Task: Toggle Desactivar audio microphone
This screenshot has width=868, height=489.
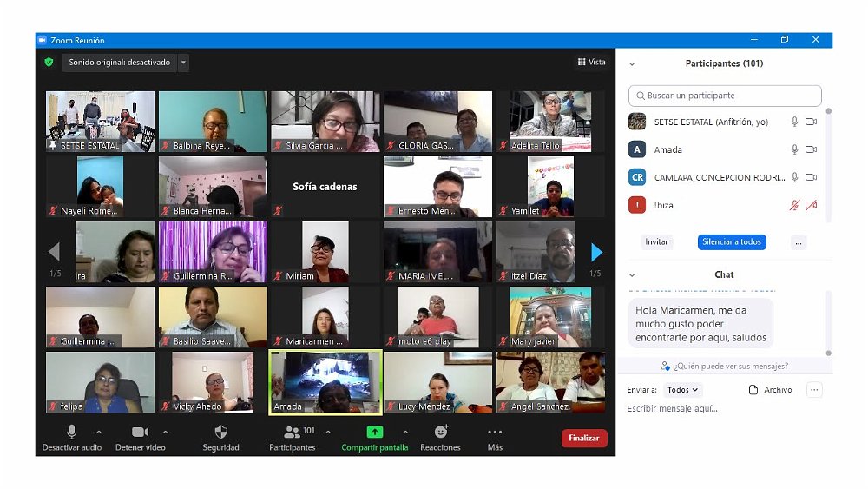Action: (71, 433)
